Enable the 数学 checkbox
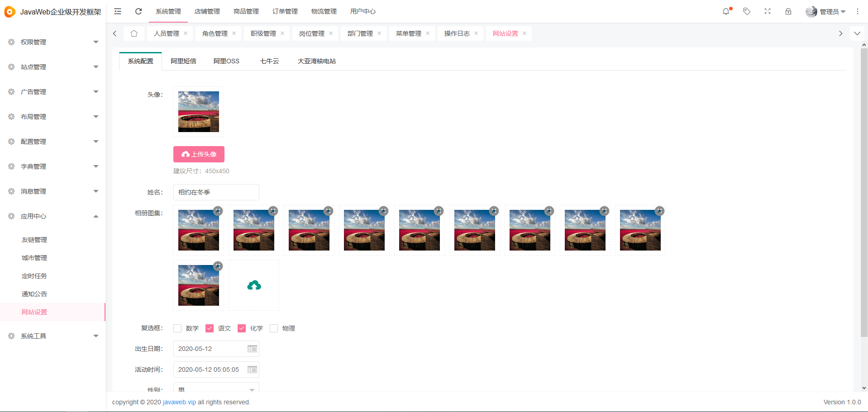Viewport: 868px width, 412px height. pyautogui.click(x=177, y=328)
